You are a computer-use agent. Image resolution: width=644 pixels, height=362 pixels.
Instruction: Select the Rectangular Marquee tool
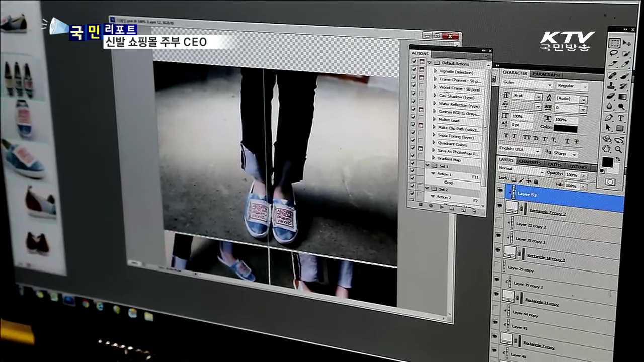pyautogui.click(x=614, y=43)
